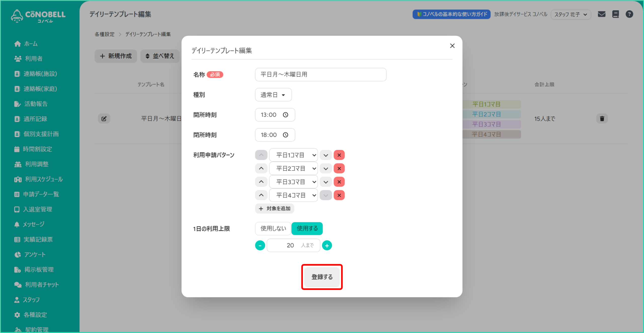Open the 平日4コマ目 pattern dropdown

pyautogui.click(x=293, y=195)
